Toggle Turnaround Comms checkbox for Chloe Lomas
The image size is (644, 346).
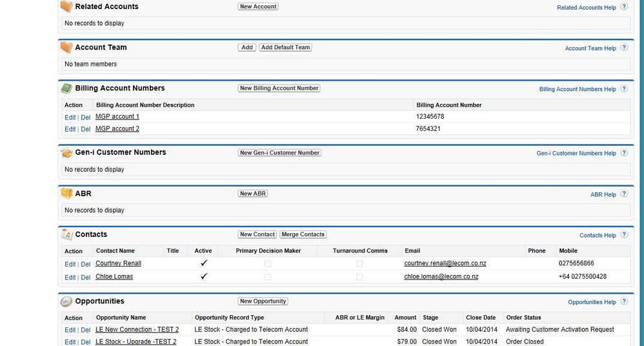(x=359, y=277)
